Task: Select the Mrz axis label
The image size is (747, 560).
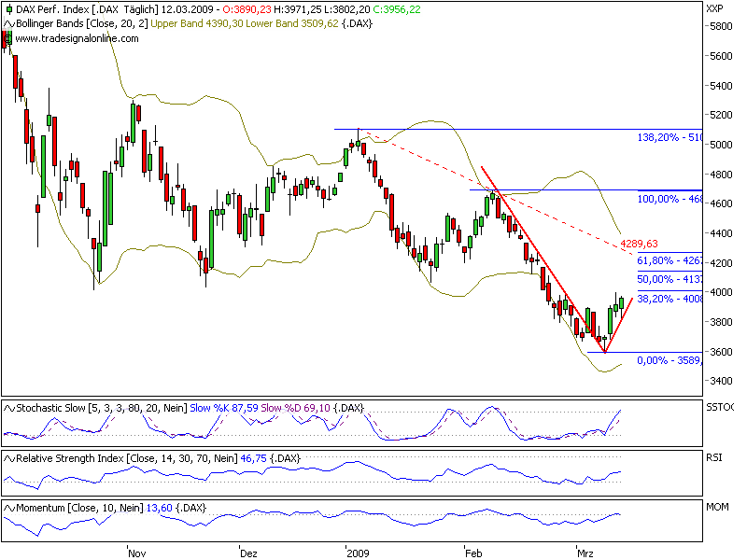Action: click(x=586, y=553)
